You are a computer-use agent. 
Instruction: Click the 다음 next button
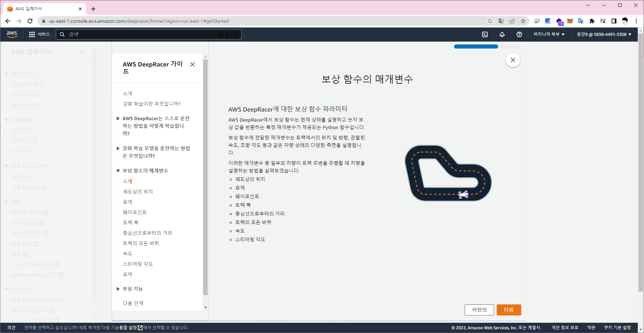(x=509, y=310)
